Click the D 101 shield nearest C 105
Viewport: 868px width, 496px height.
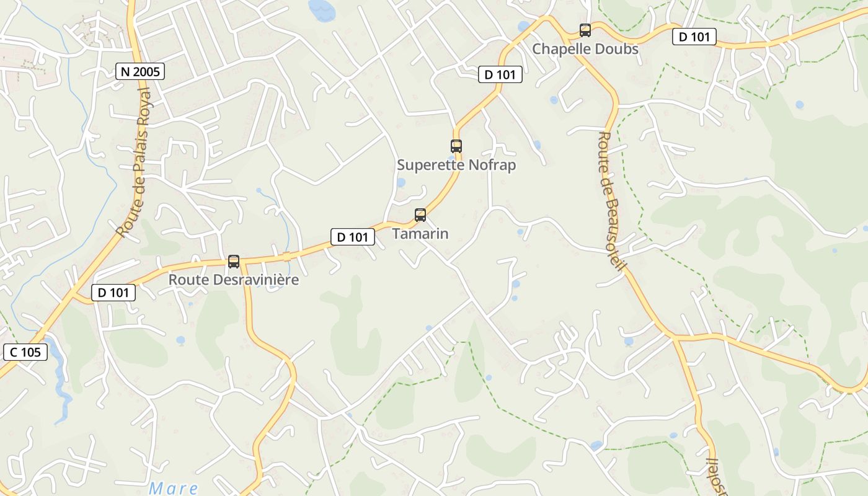[x=113, y=293]
